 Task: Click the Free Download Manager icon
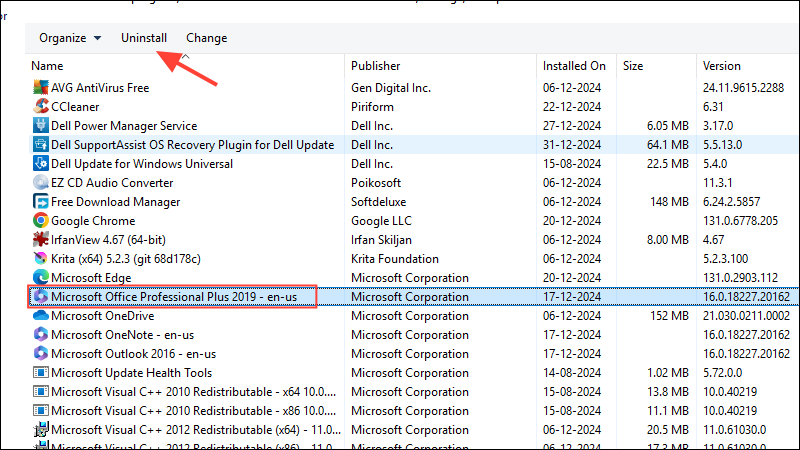[40, 202]
